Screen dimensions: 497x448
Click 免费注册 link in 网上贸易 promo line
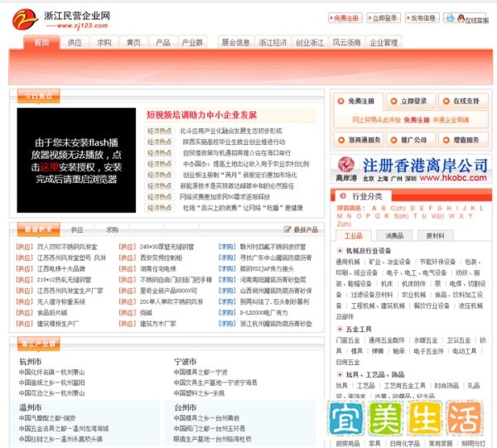[417, 120]
